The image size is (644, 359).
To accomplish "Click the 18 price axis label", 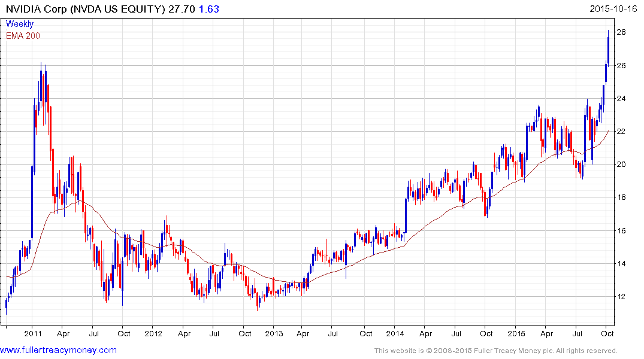I will point(621,197).
